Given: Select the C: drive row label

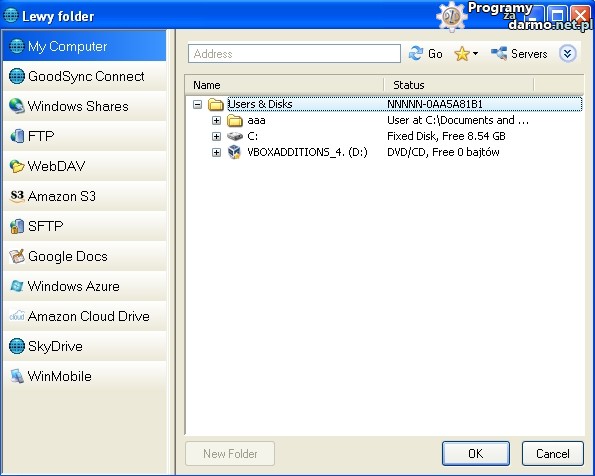Looking at the screenshot, I should (253, 136).
